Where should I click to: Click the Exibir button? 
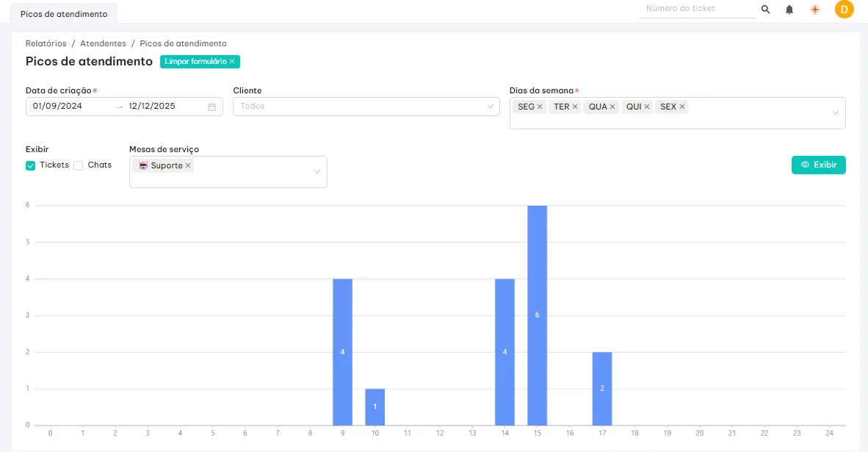(x=818, y=165)
